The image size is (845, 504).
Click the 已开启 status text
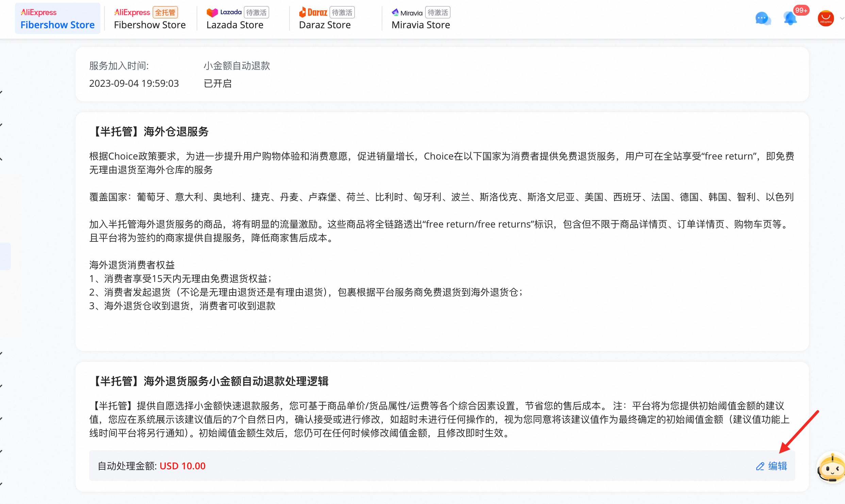(x=218, y=83)
